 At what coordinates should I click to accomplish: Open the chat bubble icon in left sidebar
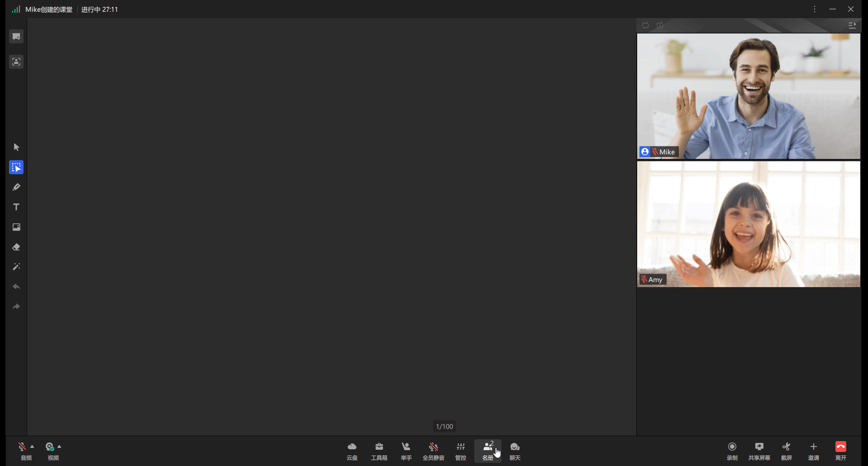[x=16, y=37]
